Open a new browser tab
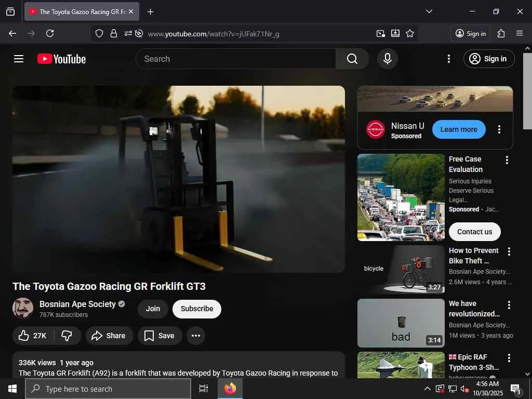The width and height of the screenshot is (532, 399). click(x=150, y=12)
